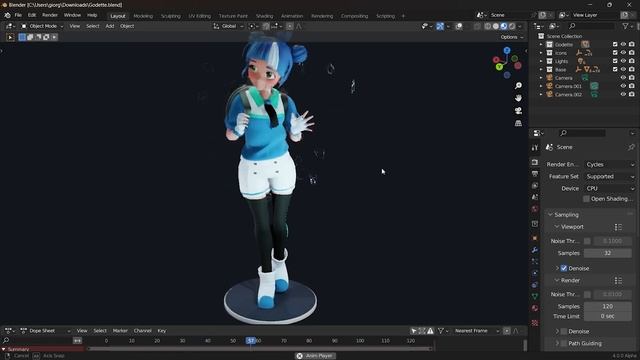The image size is (640, 360).
Task: Click the blue Z axis on navigation gizmo
Action: click(507, 50)
